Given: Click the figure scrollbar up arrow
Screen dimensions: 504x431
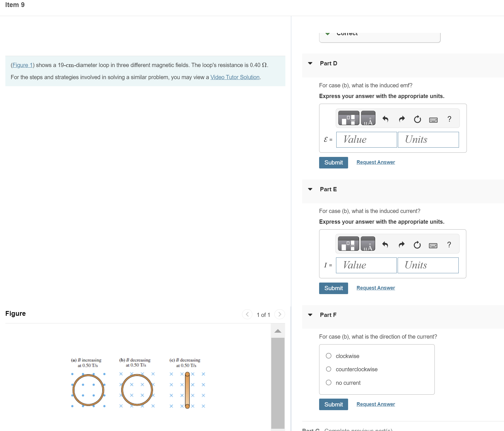Looking at the screenshot, I should point(278,331).
